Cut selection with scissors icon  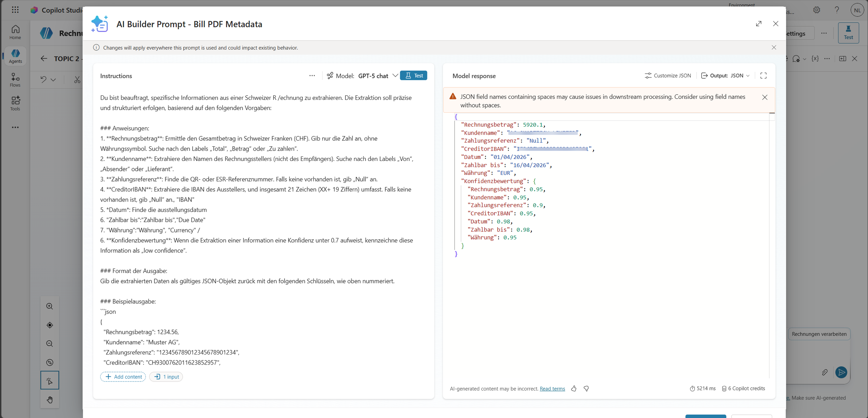[x=77, y=80]
